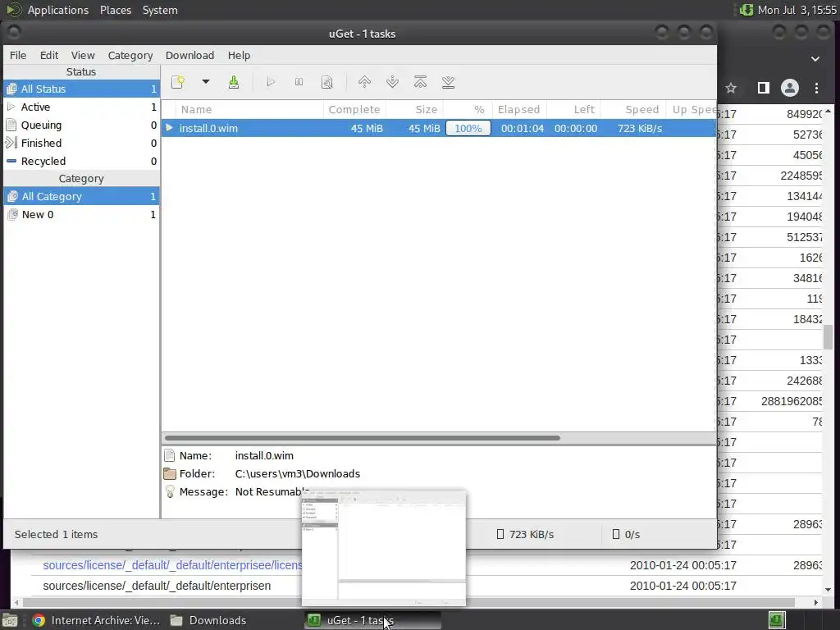Select the New 0 category

81,215
